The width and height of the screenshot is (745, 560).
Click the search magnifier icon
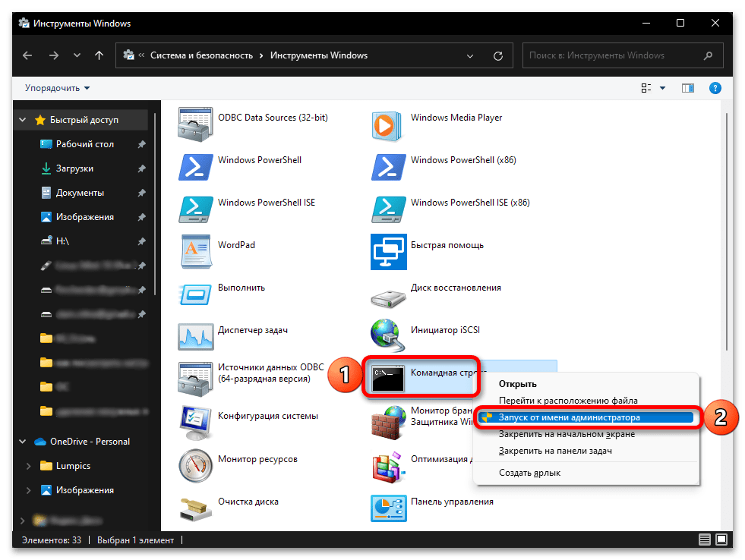(x=708, y=55)
